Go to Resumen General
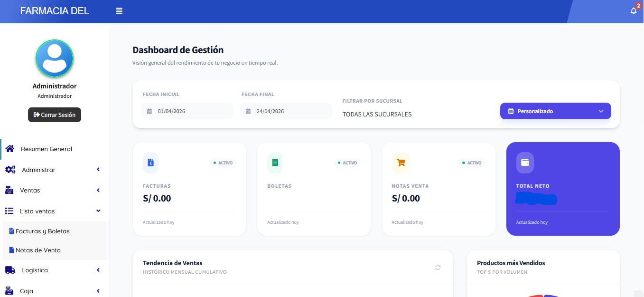 55,149
